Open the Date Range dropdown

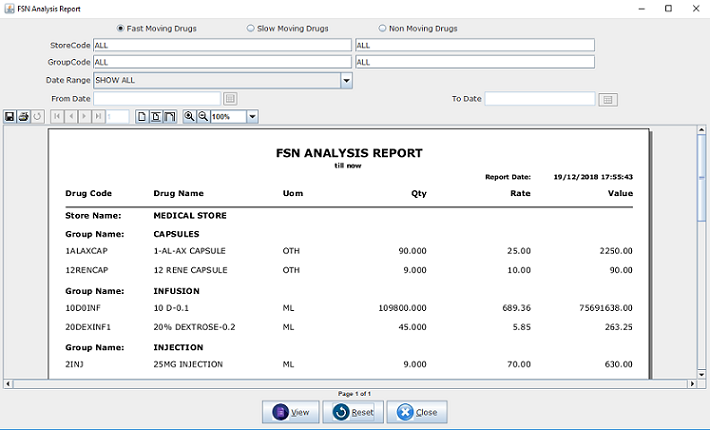click(x=346, y=81)
